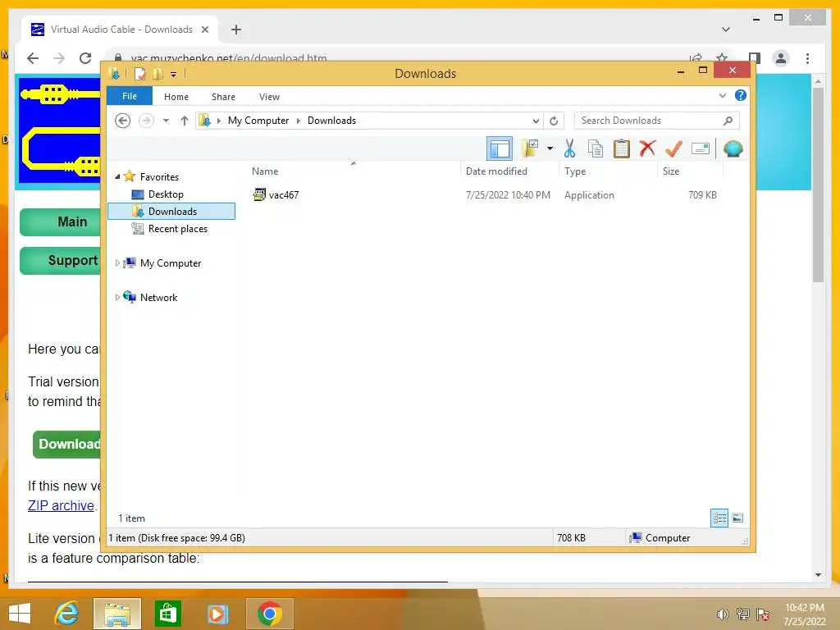This screenshot has height=630, width=840.
Task: Open the Windows Start button
Action: [20, 614]
